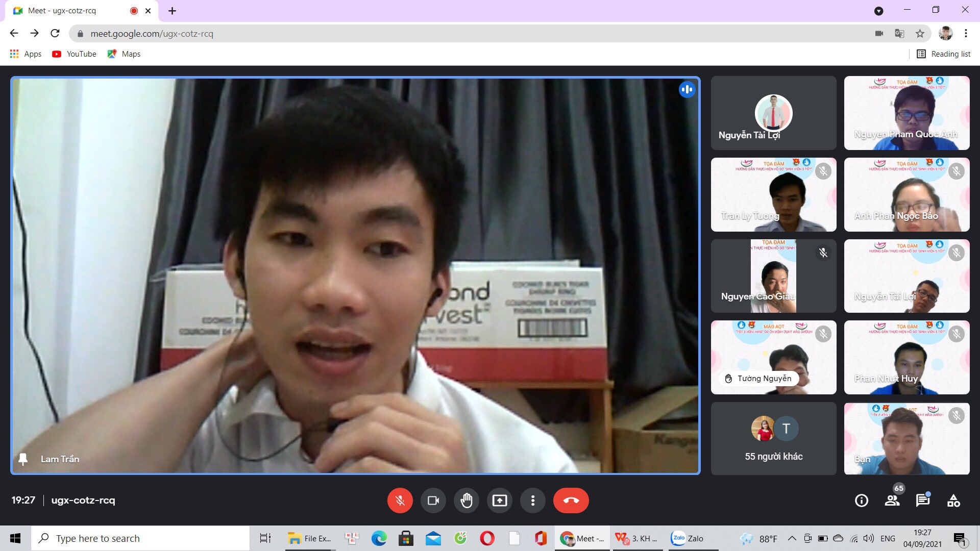Click the Translate page icon
The height and width of the screenshot is (551, 980).
(x=899, y=34)
